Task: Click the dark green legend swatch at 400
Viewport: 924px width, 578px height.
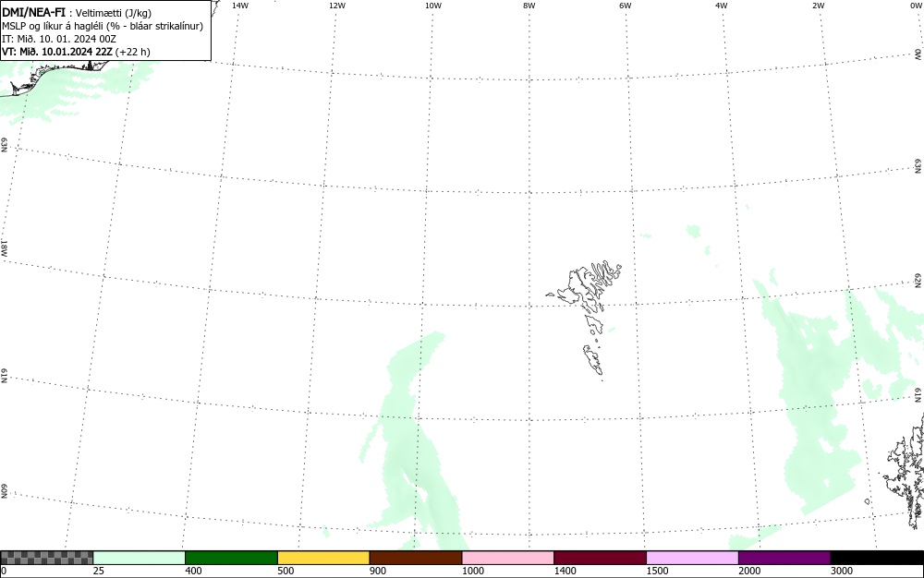Action: (x=231, y=558)
